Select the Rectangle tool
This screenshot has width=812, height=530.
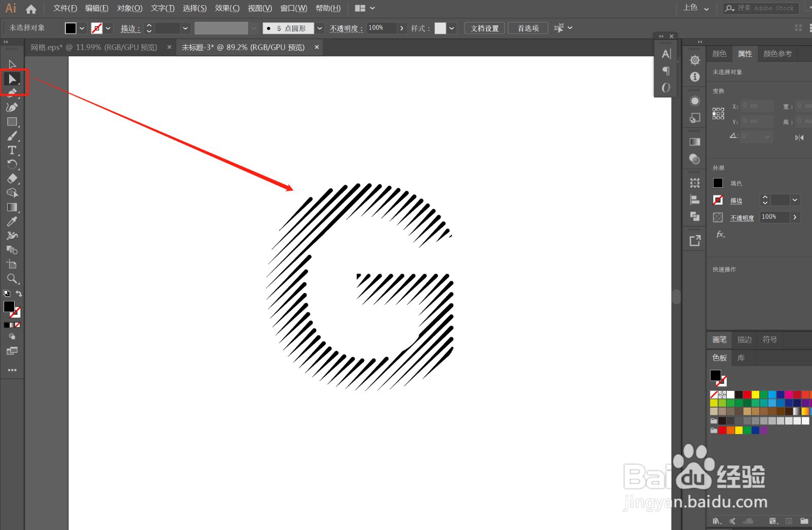pyautogui.click(x=12, y=122)
